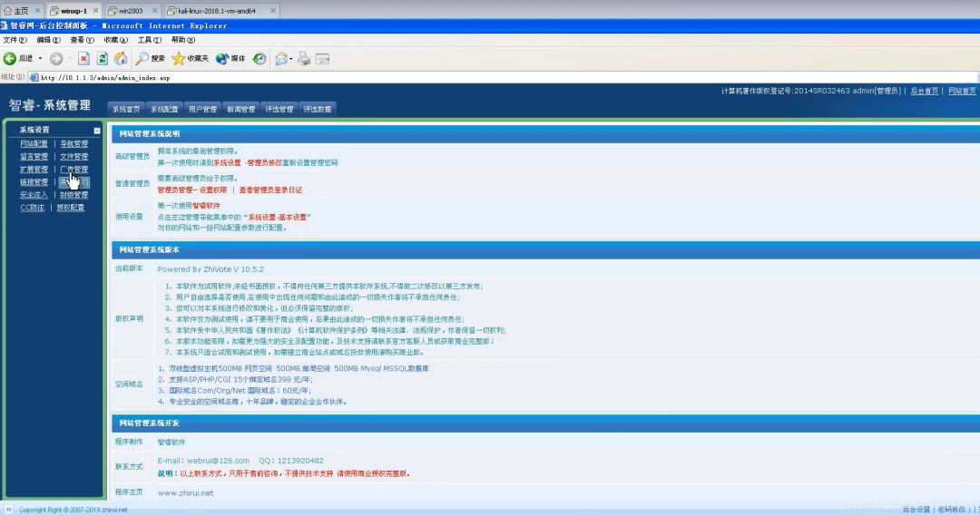Click the red 管理员管理－设置权限 link
Image resolution: width=980 pixels, height=516 pixels.
(x=191, y=190)
